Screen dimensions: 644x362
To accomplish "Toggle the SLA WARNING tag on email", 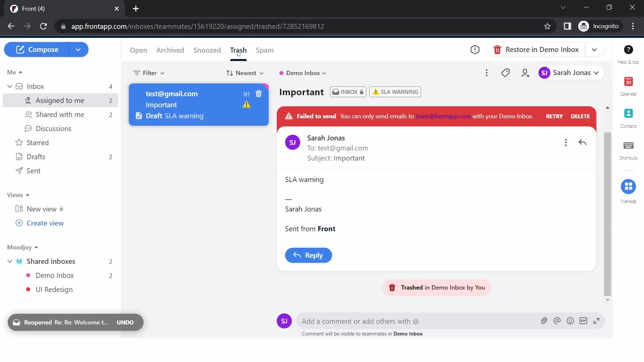I will [395, 92].
